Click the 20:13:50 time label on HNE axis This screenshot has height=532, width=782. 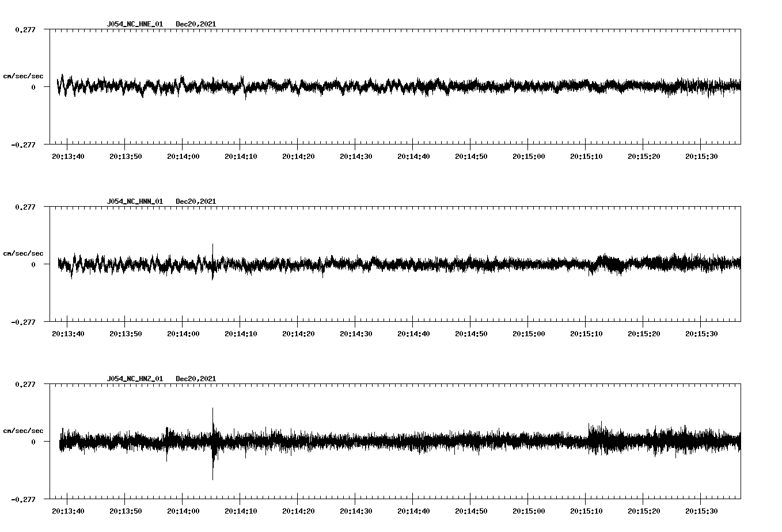click(126, 156)
